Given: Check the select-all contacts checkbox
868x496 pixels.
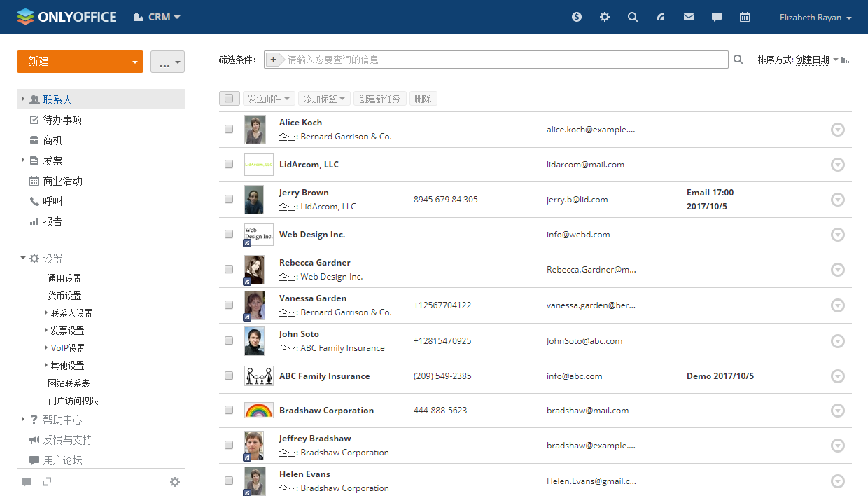Looking at the screenshot, I should point(229,99).
